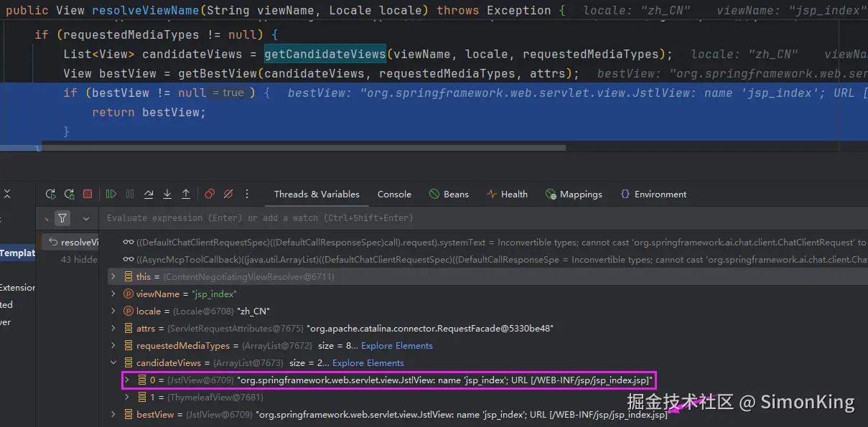Click Explore Elements link for candidateViews
The height and width of the screenshot is (427, 868).
368,363
